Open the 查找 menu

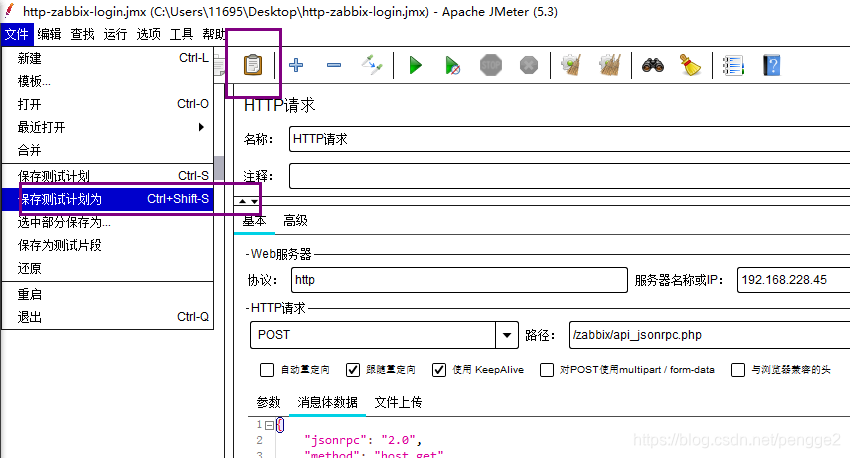tap(82, 34)
